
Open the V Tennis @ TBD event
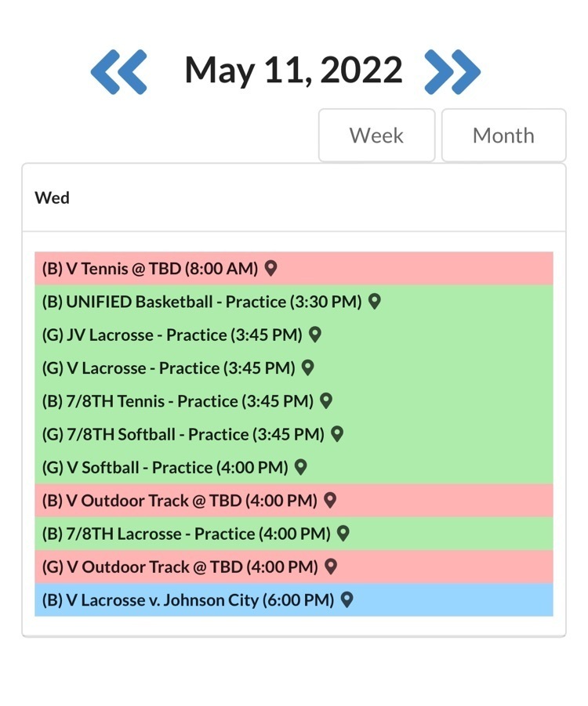(150, 269)
